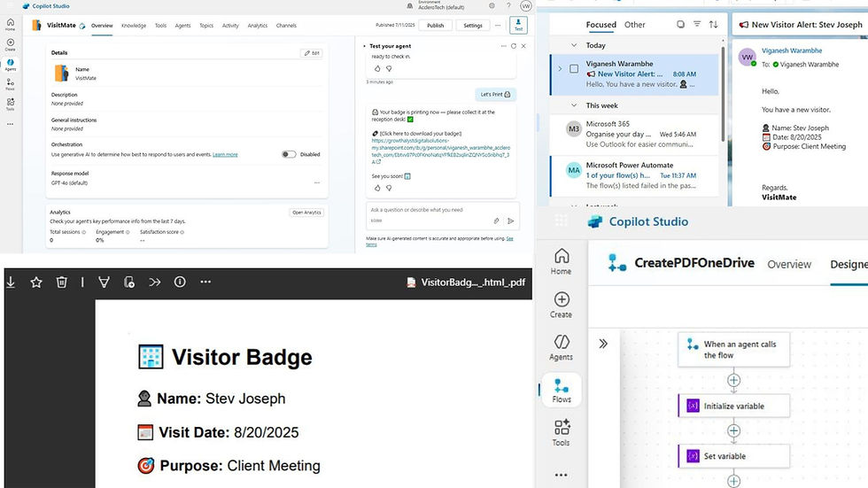Open the Activity tab
Screen dimensions: 868x488
230,26
